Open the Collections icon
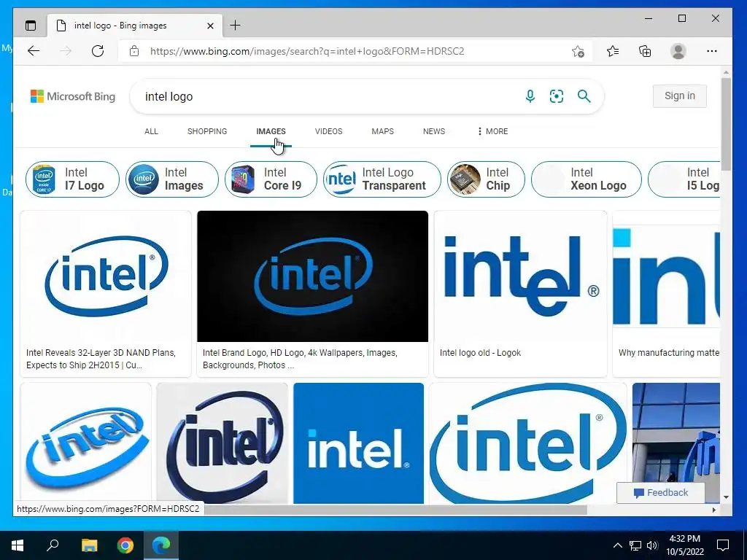The width and height of the screenshot is (747, 560). [645, 51]
